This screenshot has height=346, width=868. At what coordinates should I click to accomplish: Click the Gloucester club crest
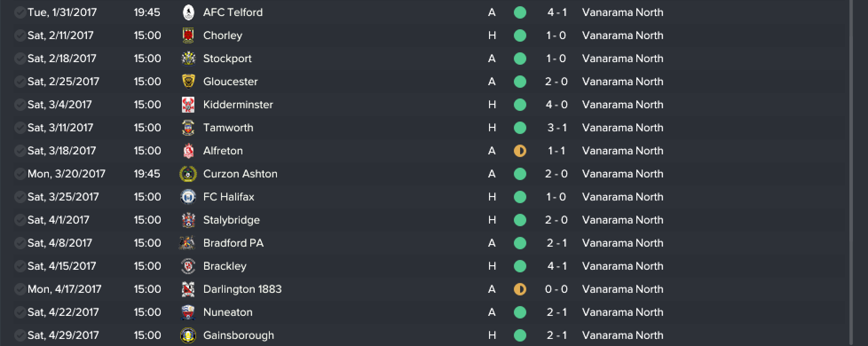[188, 82]
